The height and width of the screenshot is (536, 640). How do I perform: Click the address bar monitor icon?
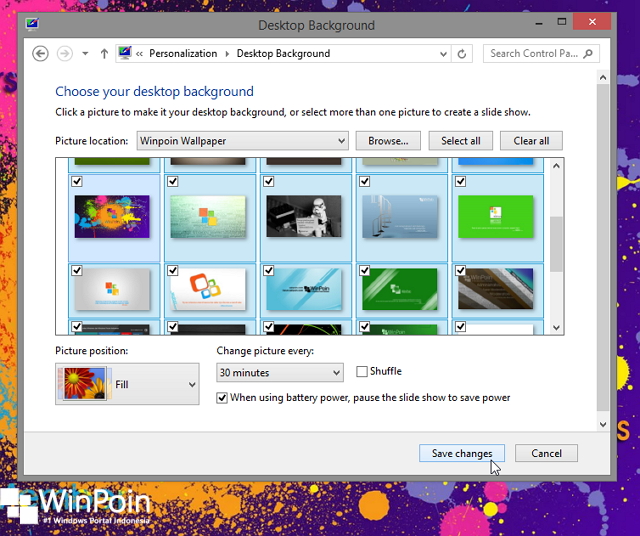(x=125, y=53)
